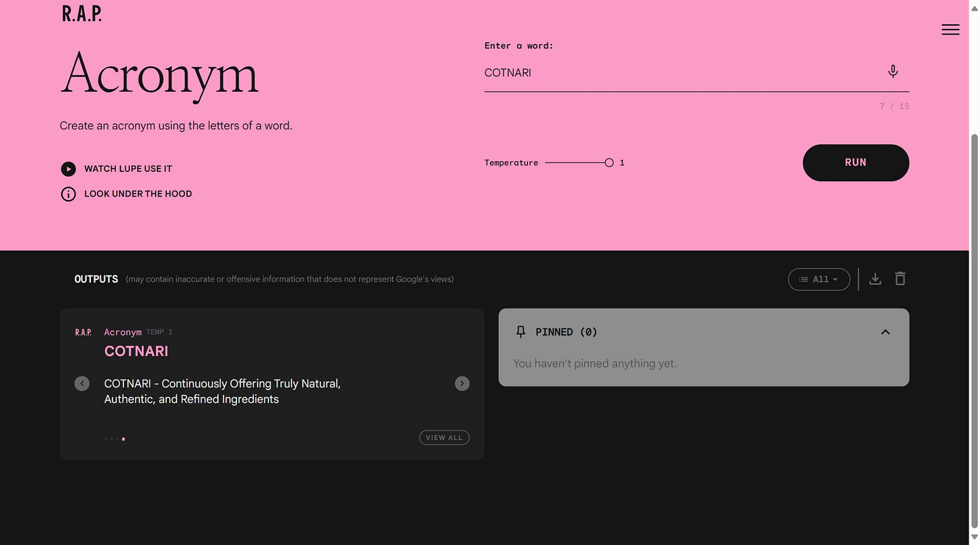
Task: Click the acronym result text 'Continuously Offering Truly Natural'
Action: [251, 383]
